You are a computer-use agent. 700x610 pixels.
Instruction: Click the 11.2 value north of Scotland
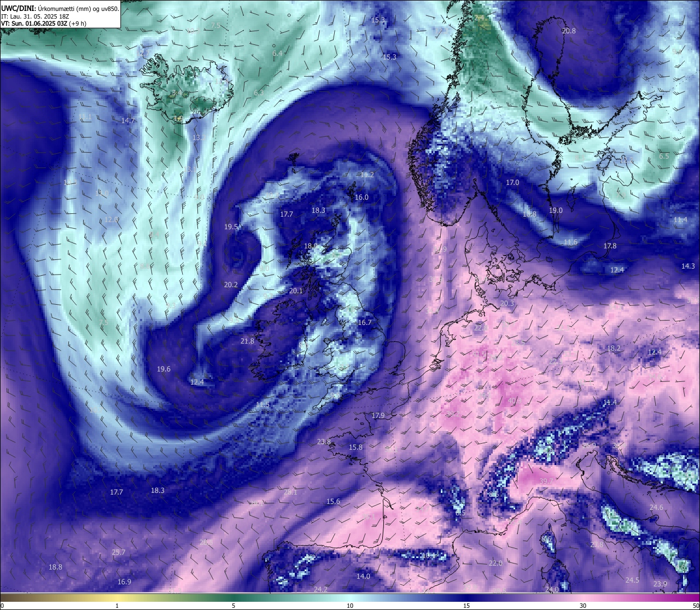coord(367,175)
